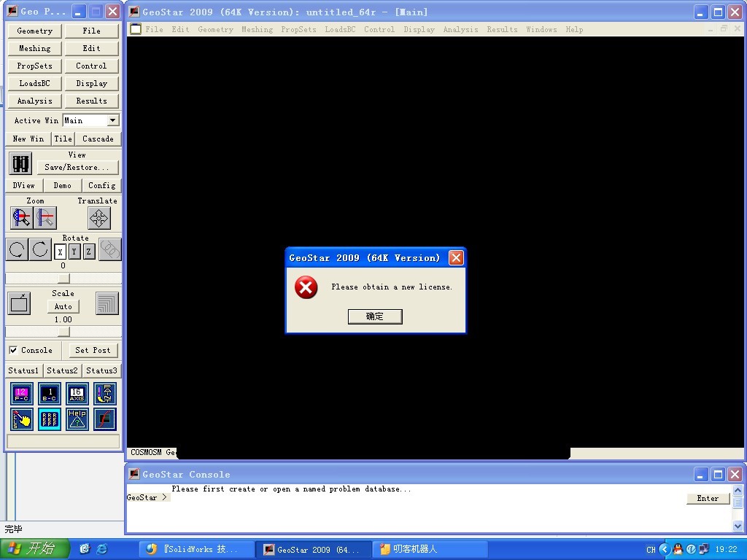Close the license error dialog
Image resolution: width=747 pixels, height=560 pixels.
456,257
